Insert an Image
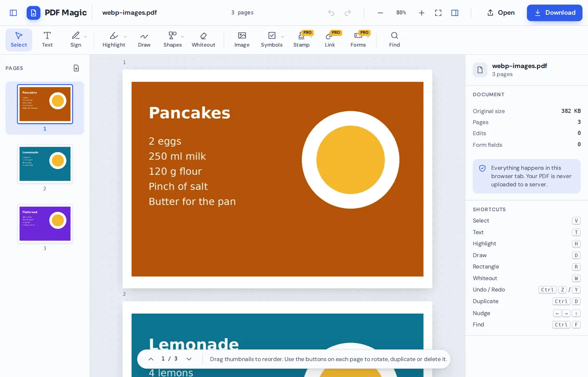 (x=242, y=40)
